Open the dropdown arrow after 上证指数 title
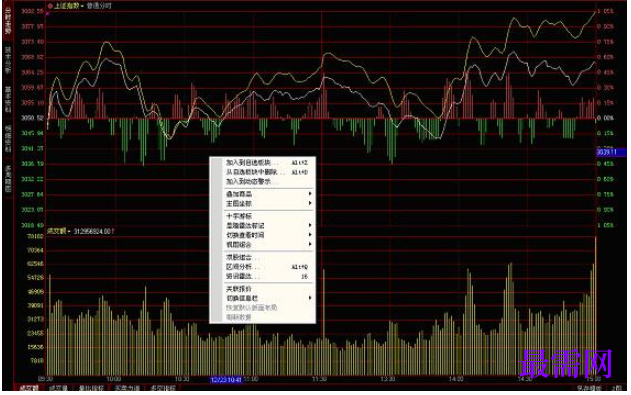 (x=82, y=6)
